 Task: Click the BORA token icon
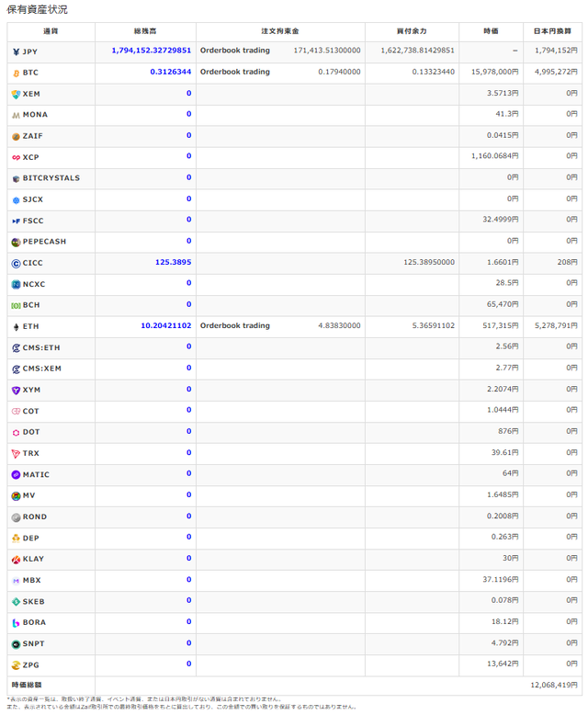pyautogui.click(x=16, y=623)
